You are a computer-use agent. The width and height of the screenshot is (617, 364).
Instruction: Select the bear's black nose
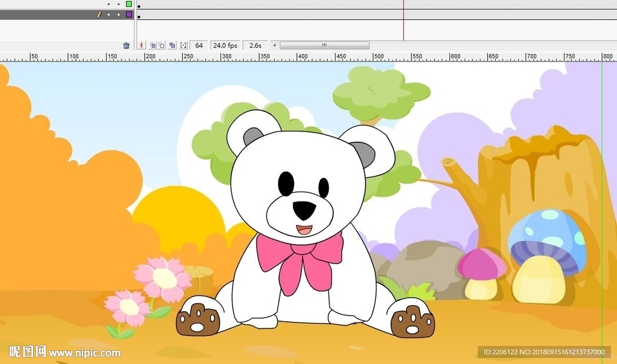304,210
